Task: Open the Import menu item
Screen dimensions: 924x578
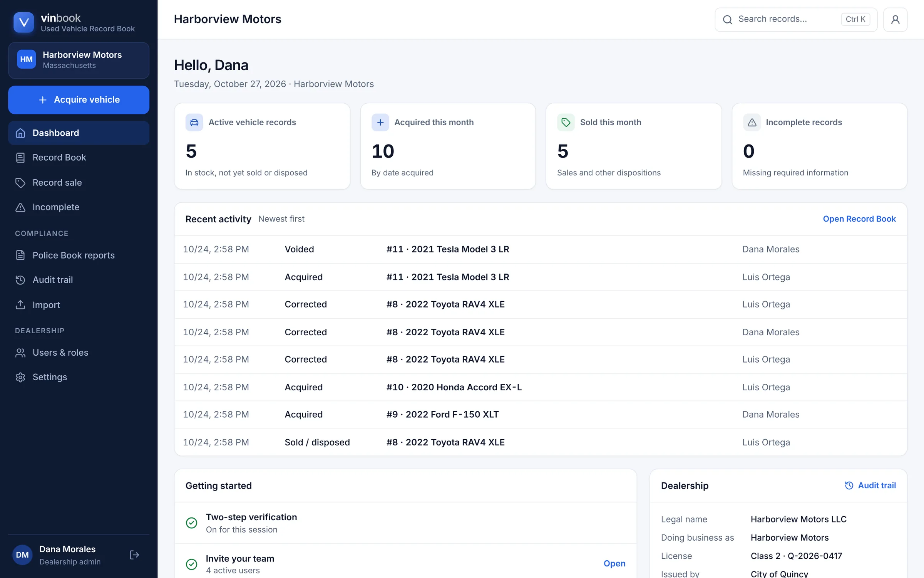Action: (x=79, y=305)
